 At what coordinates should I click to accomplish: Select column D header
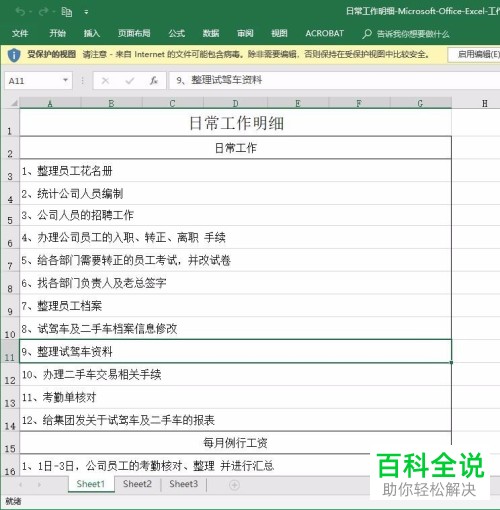click(x=235, y=103)
